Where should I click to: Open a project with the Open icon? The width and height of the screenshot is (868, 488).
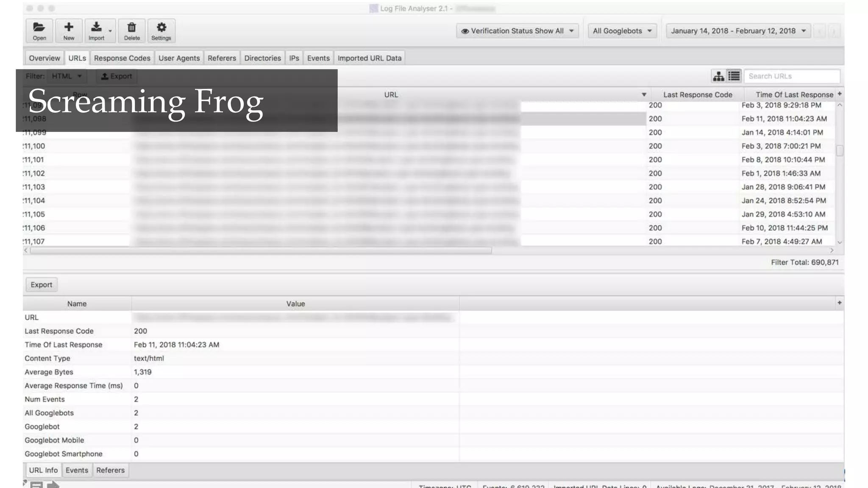point(39,31)
